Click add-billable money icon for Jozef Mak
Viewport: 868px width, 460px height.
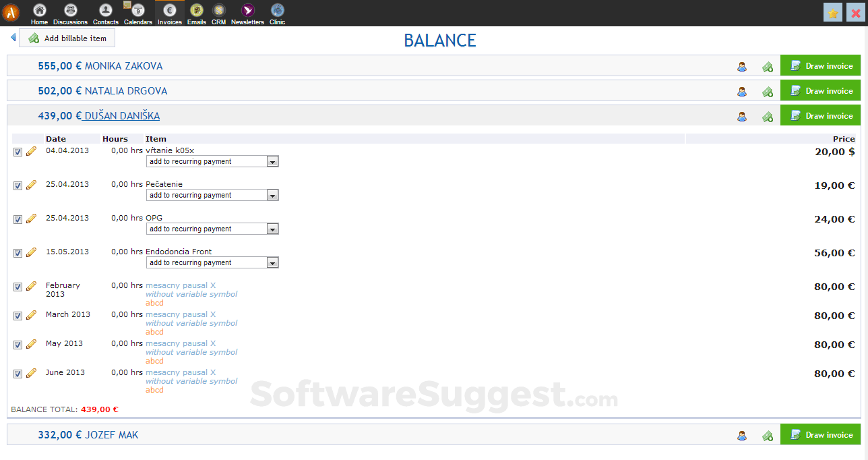point(768,435)
